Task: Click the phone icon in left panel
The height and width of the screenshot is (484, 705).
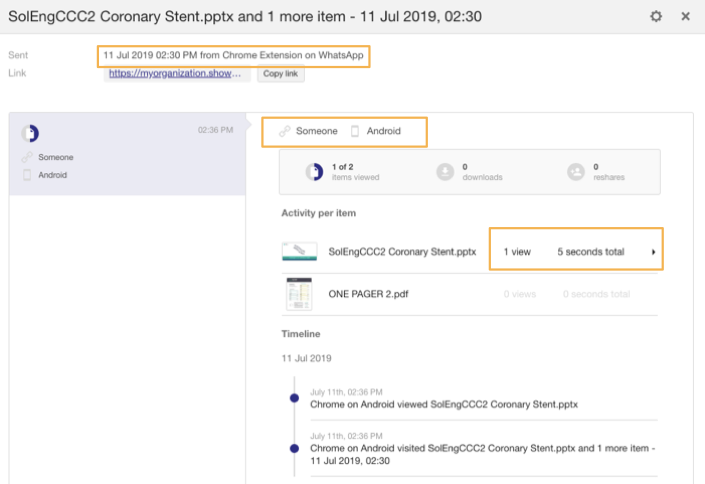Action: (x=27, y=175)
